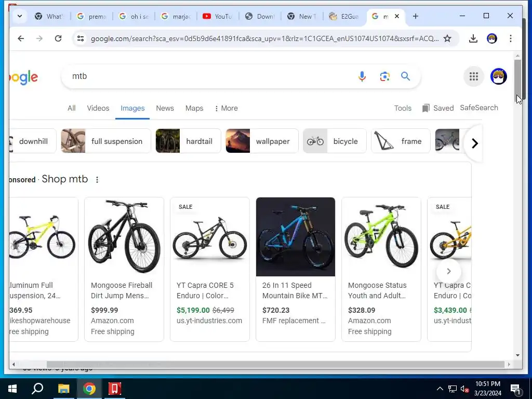
Task: Open Mongoose Fireball bike image
Action: (124, 237)
